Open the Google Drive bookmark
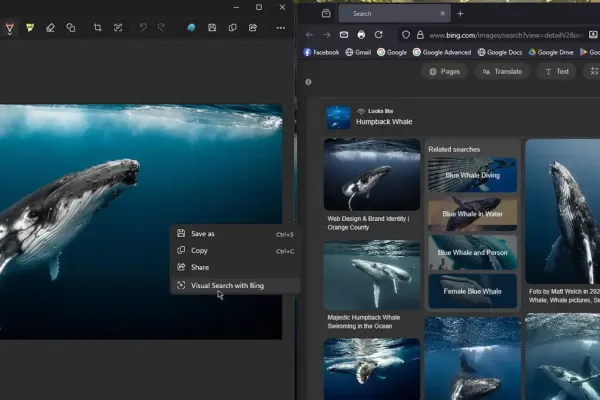Viewport: 600px width, 400px height. tap(551, 52)
